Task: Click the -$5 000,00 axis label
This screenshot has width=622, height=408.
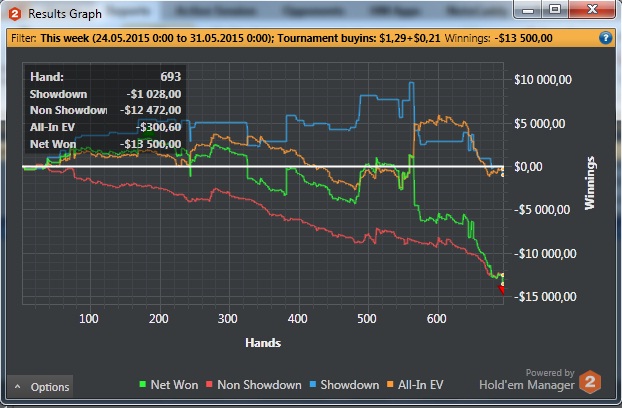Action: tap(542, 210)
